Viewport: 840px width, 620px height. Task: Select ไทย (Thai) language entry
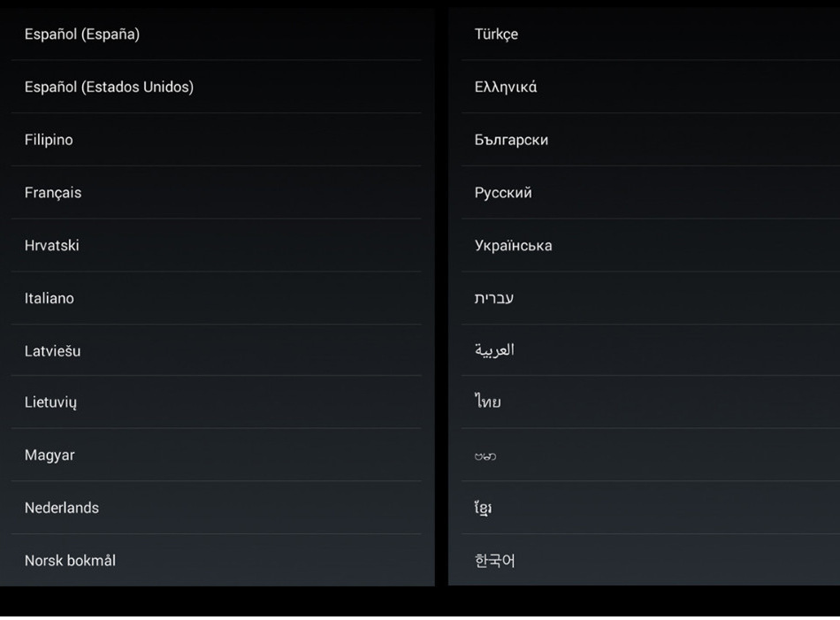[488, 402]
